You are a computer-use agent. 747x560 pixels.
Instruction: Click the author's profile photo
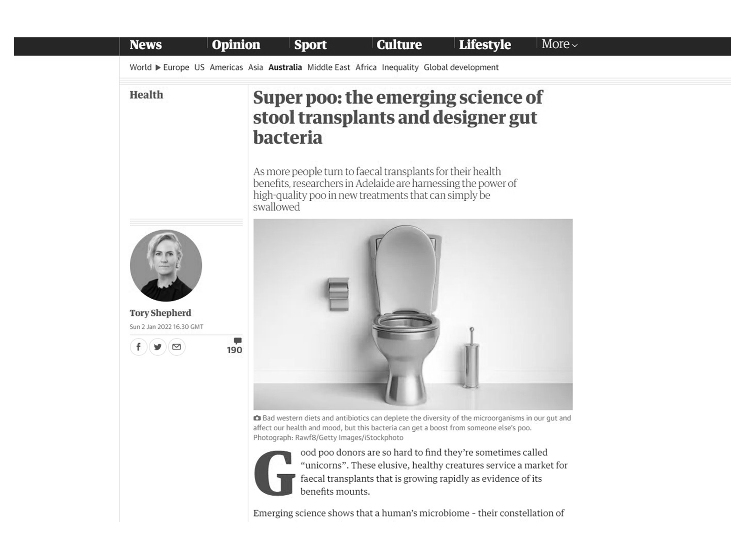pos(166,266)
